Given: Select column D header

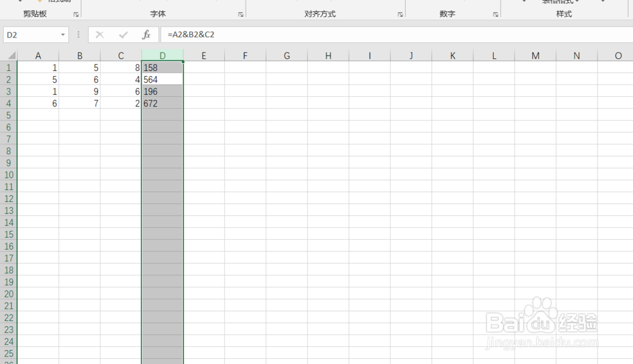Looking at the screenshot, I should pyautogui.click(x=162, y=56).
